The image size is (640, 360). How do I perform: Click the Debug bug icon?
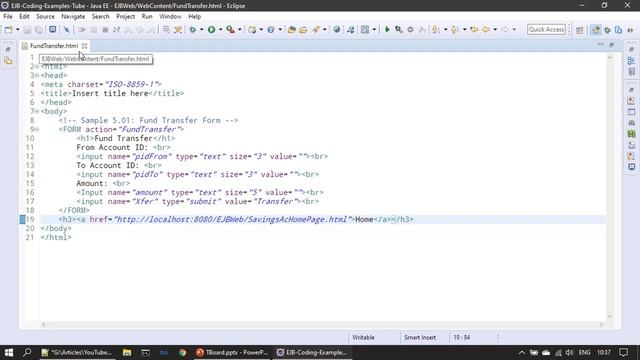pos(192,29)
